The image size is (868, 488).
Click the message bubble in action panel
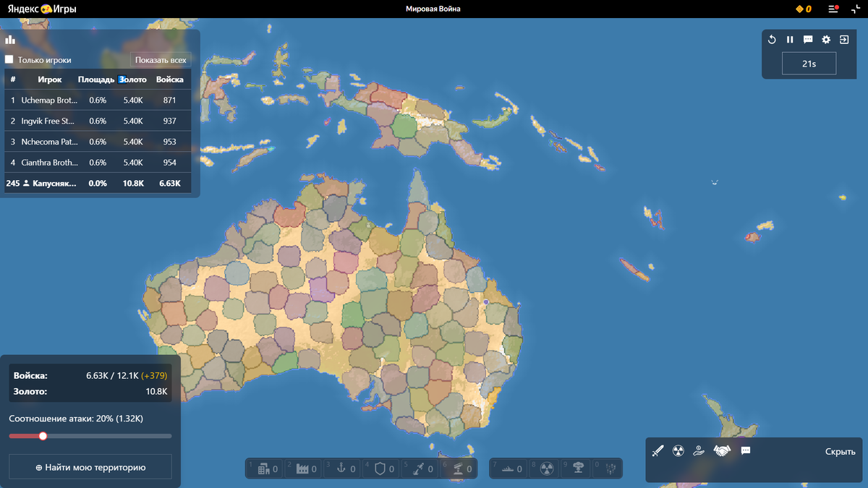coord(746,450)
